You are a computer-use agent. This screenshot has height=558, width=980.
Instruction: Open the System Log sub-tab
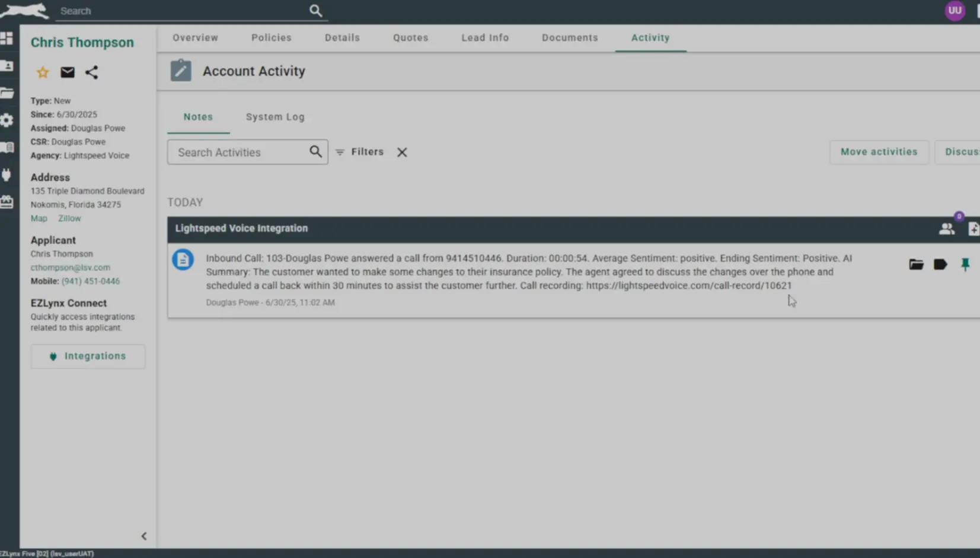275,117
